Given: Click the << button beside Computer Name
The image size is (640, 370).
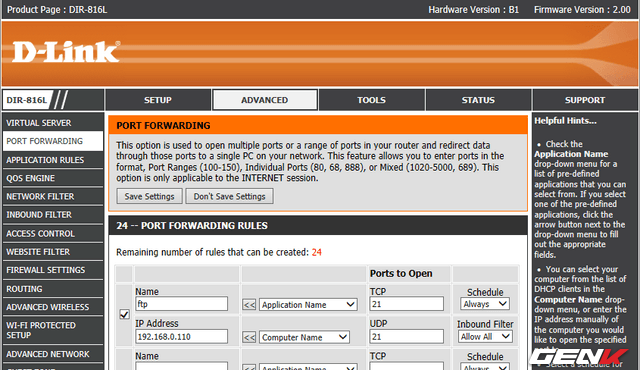Looking at the screenshot, I should [249, 337].
